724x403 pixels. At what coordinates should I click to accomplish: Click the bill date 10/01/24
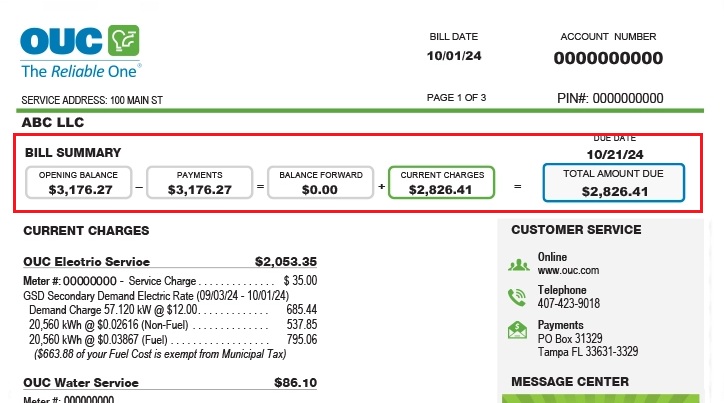454,56
